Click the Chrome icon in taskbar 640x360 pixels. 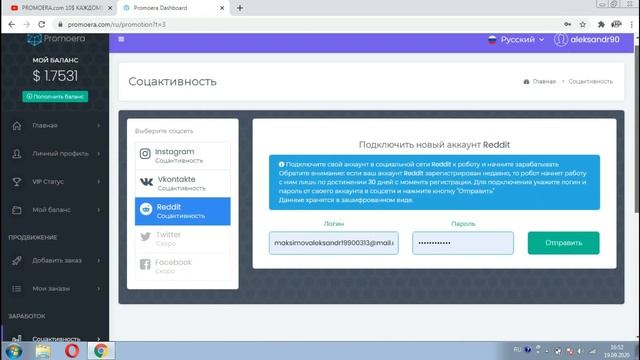pyautogui.click(x=101, y=351)
